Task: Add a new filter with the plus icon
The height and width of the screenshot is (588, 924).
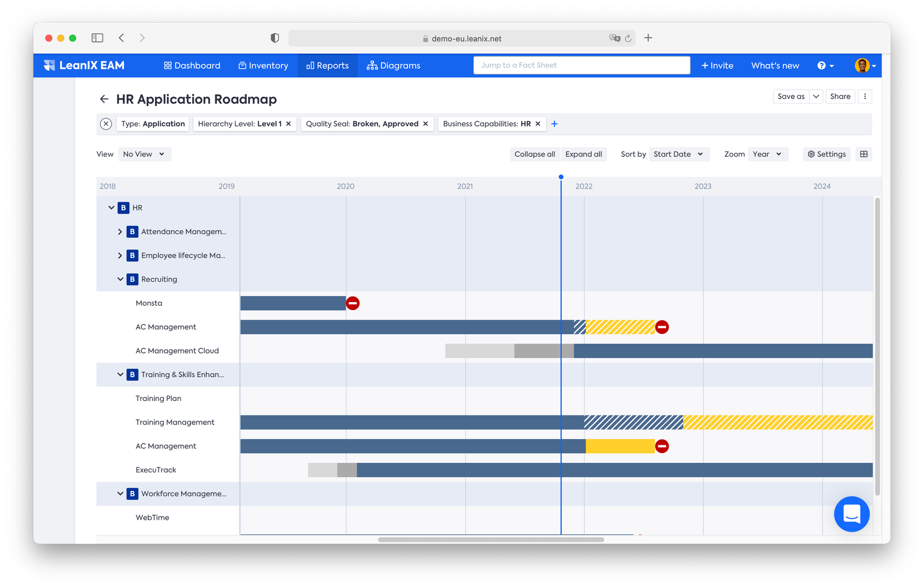Action: point(554,124)
